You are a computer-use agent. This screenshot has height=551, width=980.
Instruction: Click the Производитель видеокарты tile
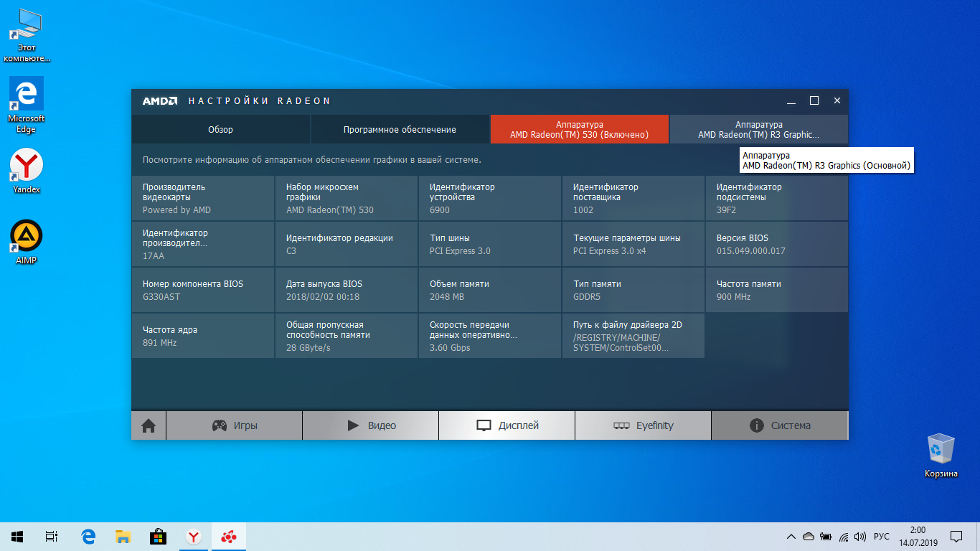pyautogui.click(x=203, y=198)
